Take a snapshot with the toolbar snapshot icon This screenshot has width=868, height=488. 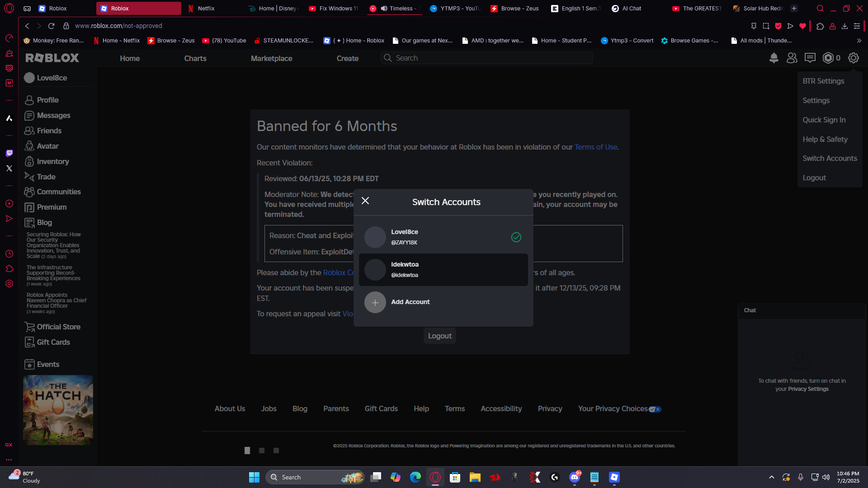click(766, 26)
